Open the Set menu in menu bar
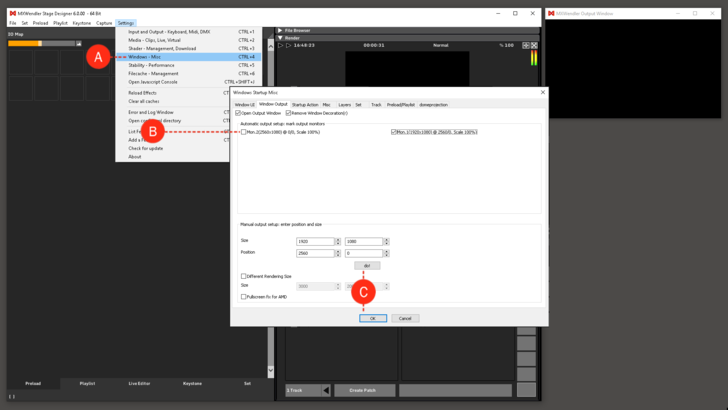Screen dimensions: 728x410 tap(25, 23)
